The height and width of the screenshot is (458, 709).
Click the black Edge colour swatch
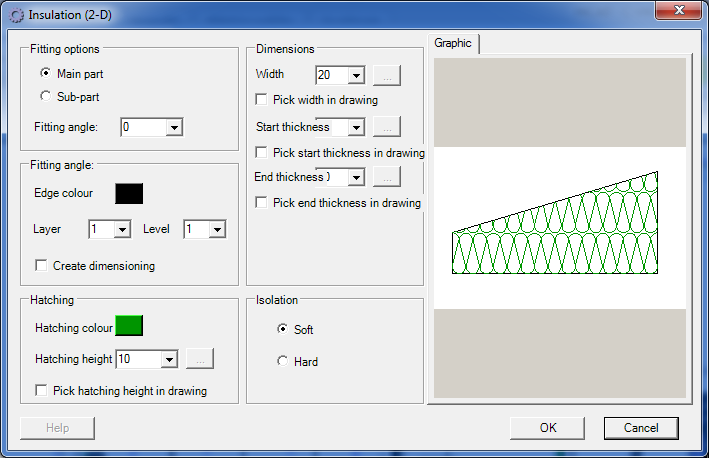tap(129, 194)
